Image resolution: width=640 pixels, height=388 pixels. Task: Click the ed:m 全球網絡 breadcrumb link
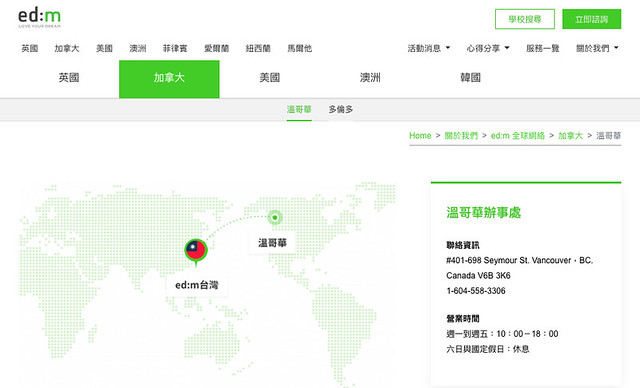(518, 135)
